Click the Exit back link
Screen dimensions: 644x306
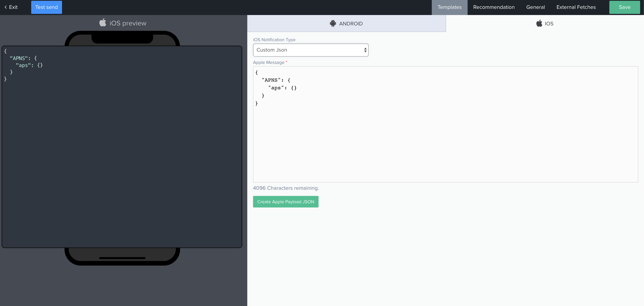(11, 7)
